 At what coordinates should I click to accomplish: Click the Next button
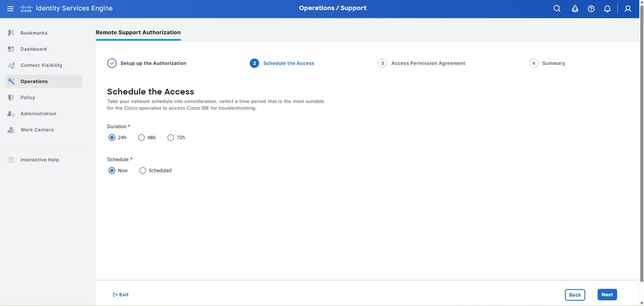(607, 294)
